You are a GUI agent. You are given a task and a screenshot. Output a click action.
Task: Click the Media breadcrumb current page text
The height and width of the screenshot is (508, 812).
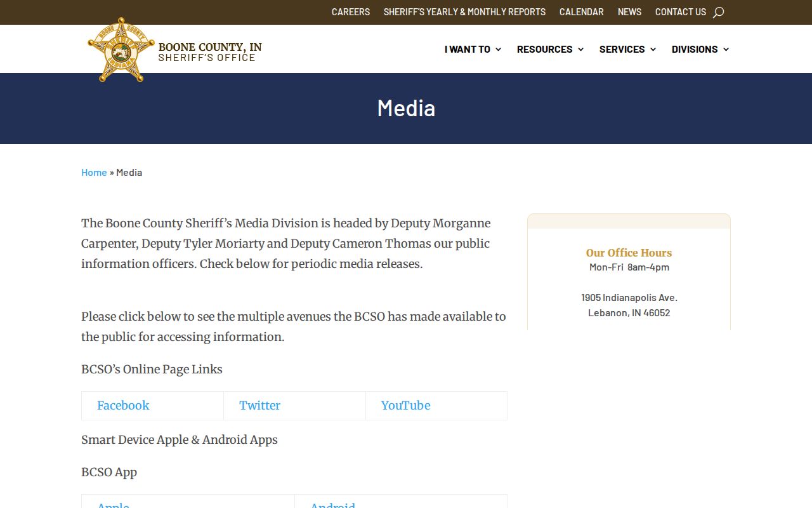coord(129,172)
